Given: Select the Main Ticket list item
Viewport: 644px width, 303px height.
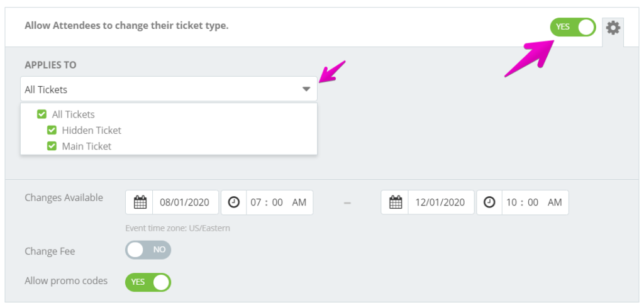Looking at the screenshot, I should coord(87,146).
